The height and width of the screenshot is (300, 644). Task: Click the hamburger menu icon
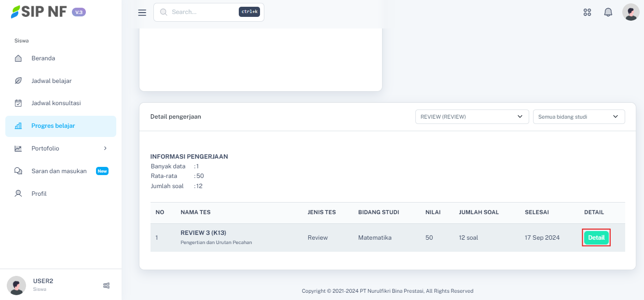point(142,13)
